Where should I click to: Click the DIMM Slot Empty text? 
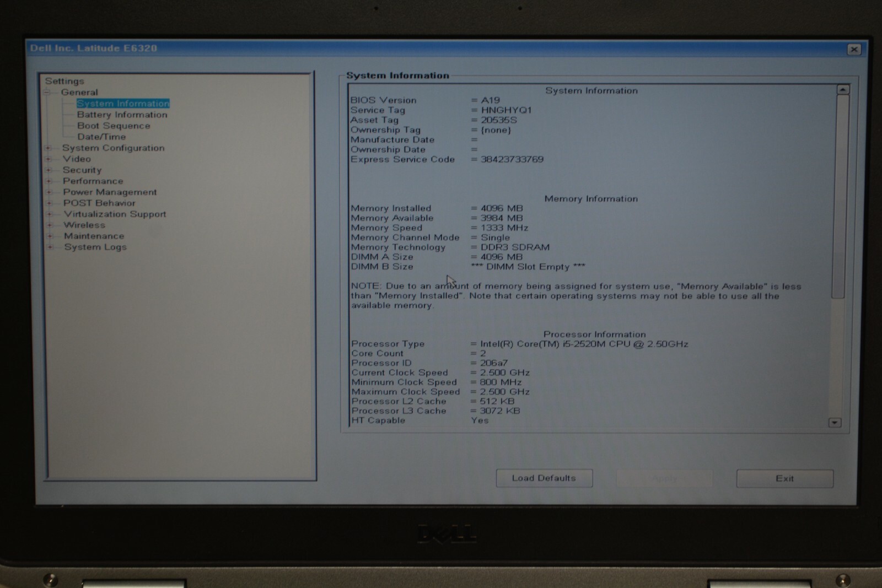click(x=528, y=267)
